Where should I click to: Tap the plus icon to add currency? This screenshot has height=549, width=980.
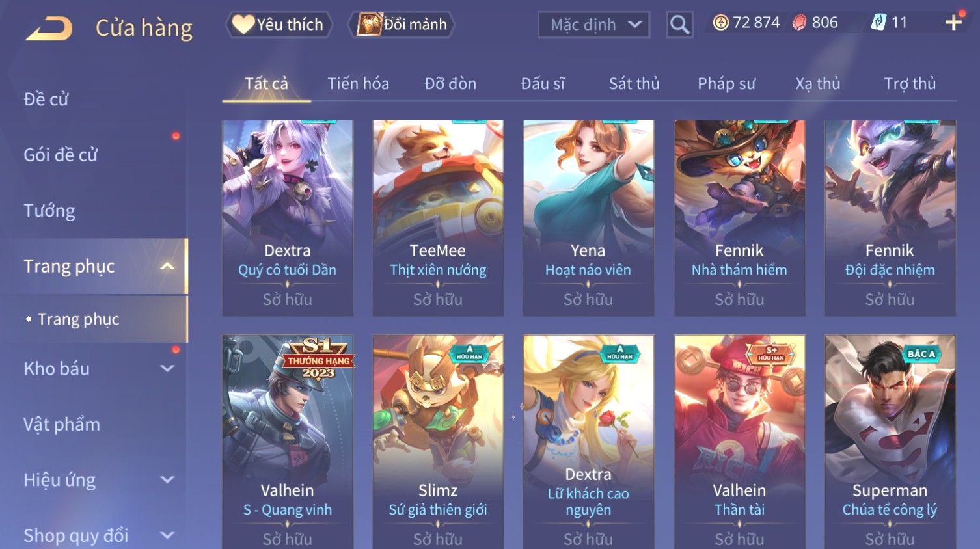point(954,23)
